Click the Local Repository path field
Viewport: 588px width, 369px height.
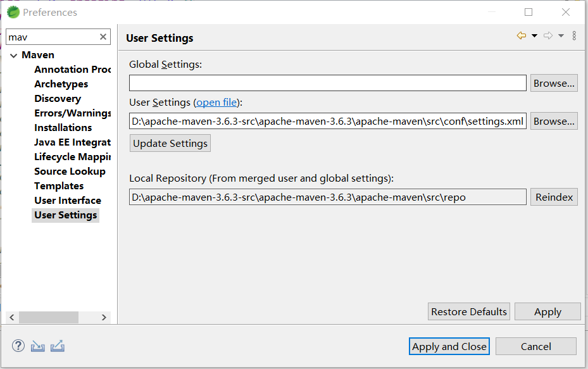pyautogui.click(x=328, y=197)
